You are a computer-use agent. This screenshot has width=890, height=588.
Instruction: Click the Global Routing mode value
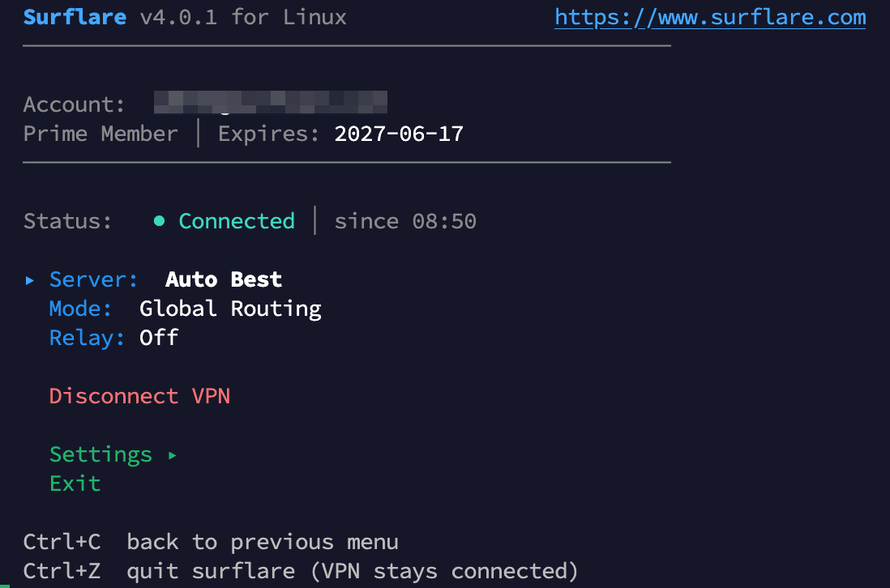pyautogui.click(x=230, y=309)
